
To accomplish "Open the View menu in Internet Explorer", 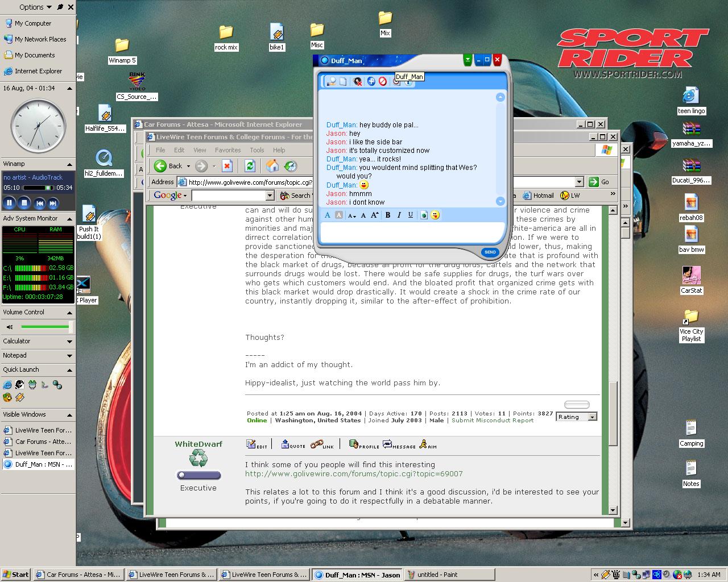I will [200, 150].
